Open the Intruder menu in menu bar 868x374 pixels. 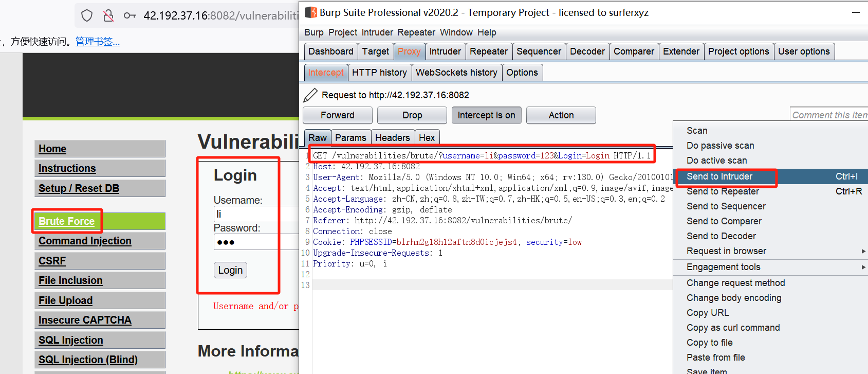377,32
